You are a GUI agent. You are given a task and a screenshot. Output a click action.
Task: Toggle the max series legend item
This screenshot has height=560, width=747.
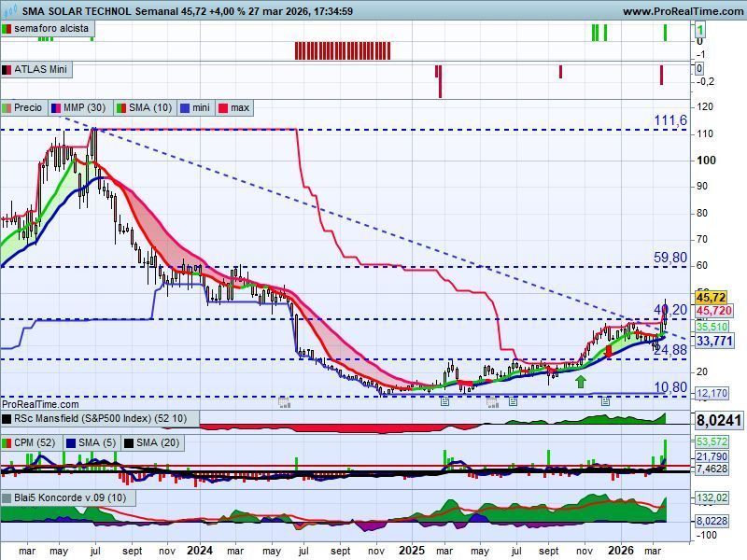(234, 107)
